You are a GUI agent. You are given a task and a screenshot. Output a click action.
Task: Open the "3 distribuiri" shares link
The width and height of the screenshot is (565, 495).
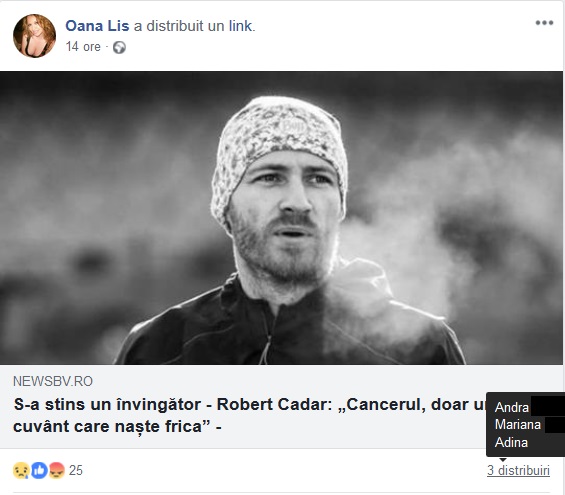click(x=519, y=471)
